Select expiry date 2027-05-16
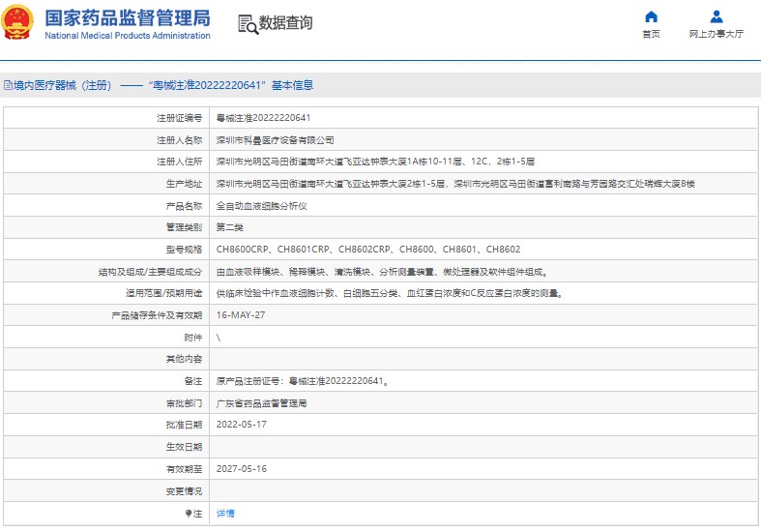 [241, 469]
